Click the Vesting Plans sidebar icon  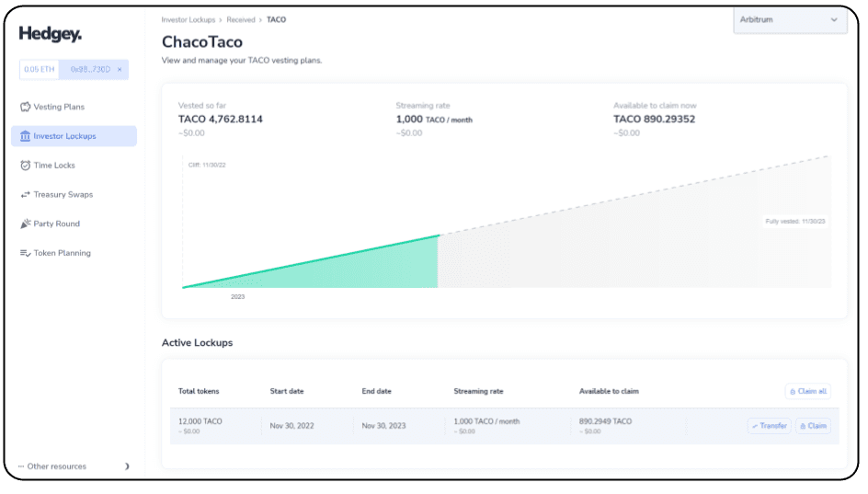(25, 107)
